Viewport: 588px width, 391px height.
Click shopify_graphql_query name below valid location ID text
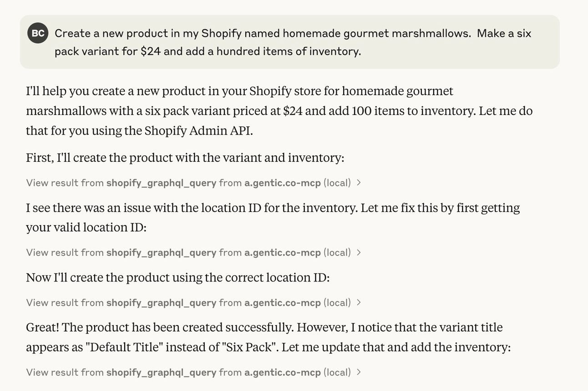pyautogui.click(x=161, y=252)
